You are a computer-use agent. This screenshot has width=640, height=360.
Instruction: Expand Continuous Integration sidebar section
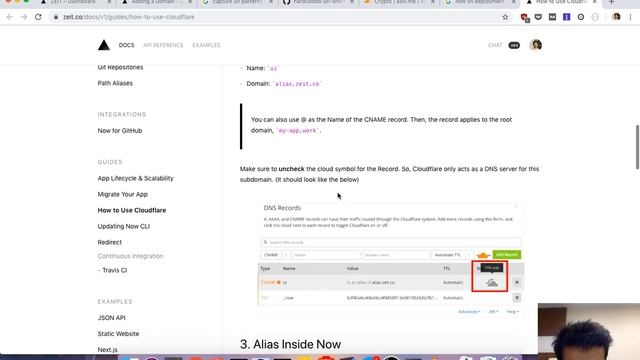[130, 256]
